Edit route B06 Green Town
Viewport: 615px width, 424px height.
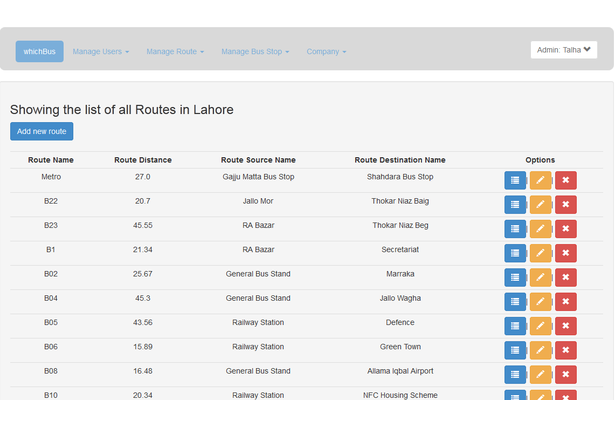[540, 351]
